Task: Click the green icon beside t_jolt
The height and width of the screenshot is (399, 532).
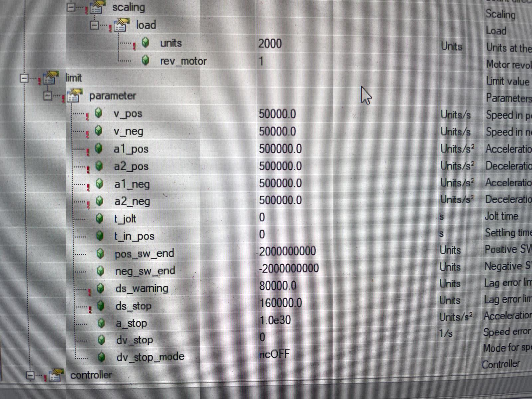Action: [x=100, y=218]
